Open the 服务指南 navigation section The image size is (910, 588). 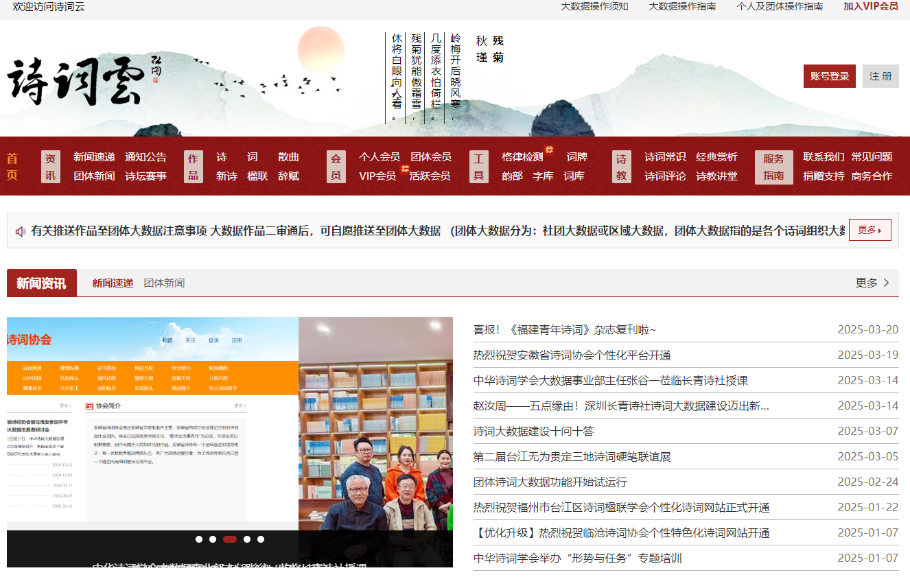(x=773, y=166)
